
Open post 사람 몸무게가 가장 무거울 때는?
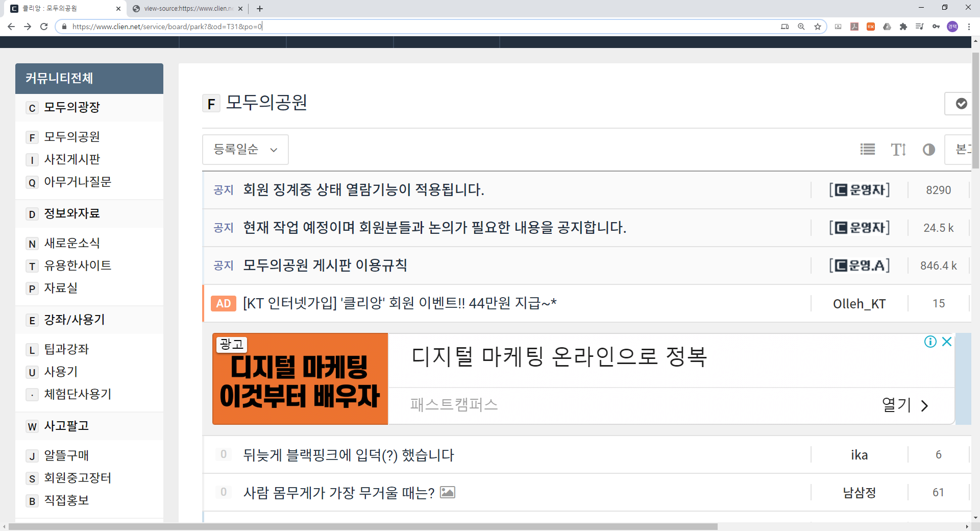339,493
